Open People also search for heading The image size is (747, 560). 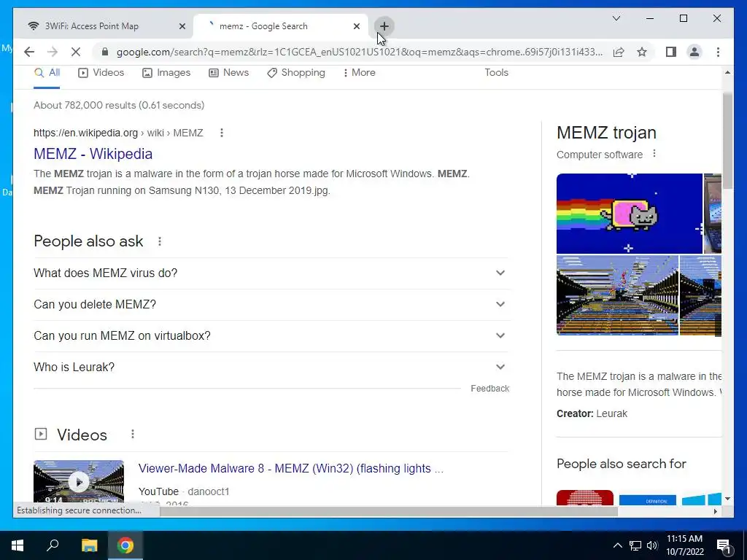point(622,464)
